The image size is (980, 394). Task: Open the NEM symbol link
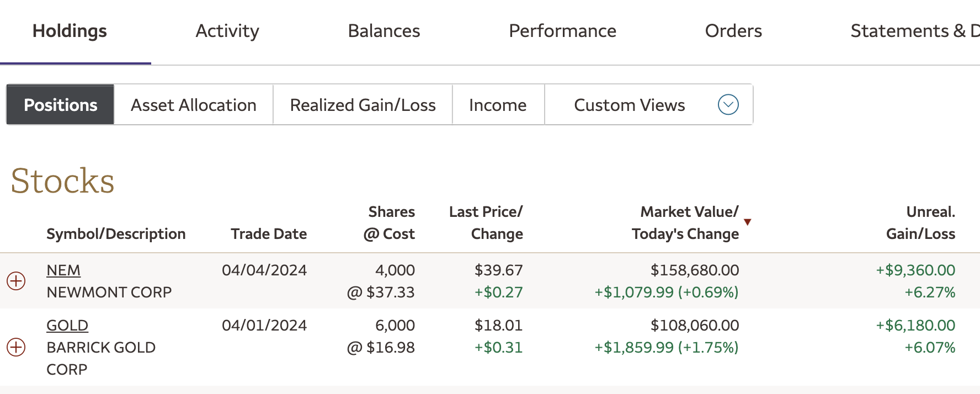[x=63, y=270]
